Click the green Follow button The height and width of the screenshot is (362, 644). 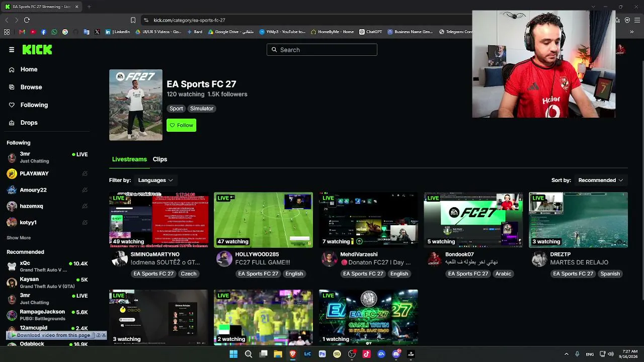pyautogui.click(x=182, y=125)
